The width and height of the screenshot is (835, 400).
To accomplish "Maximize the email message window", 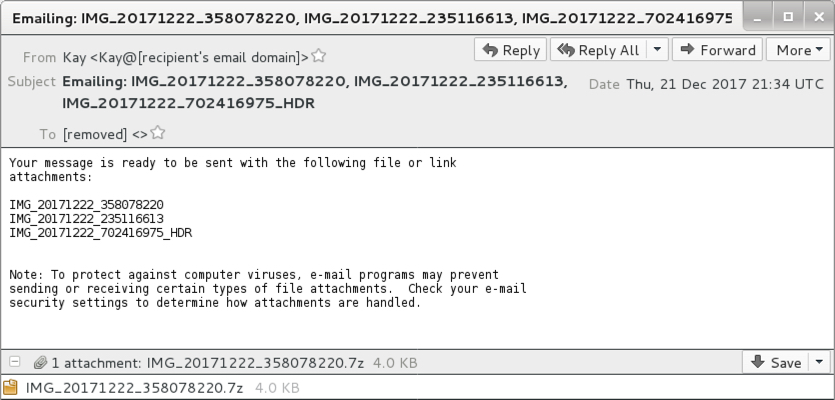I will (788, 17).
